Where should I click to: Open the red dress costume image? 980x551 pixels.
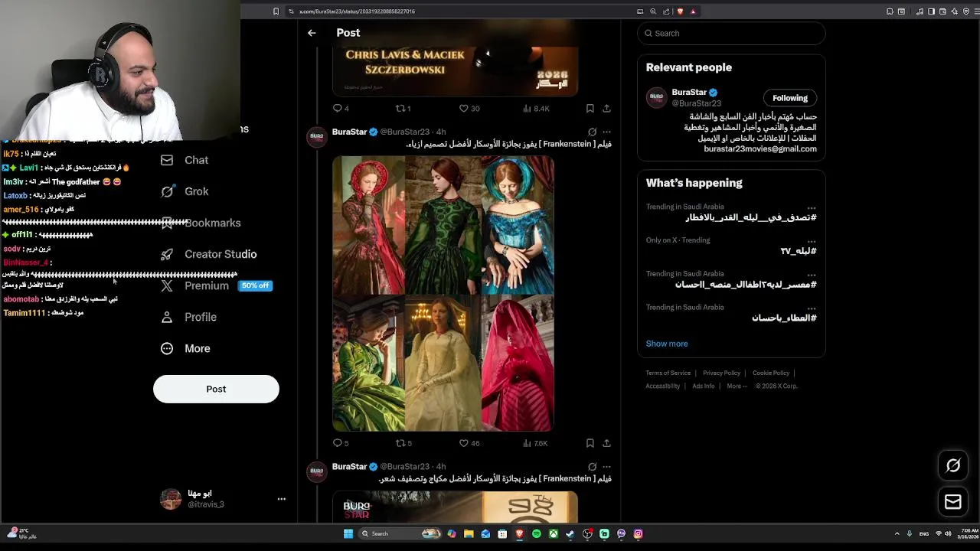click(368, 225)
